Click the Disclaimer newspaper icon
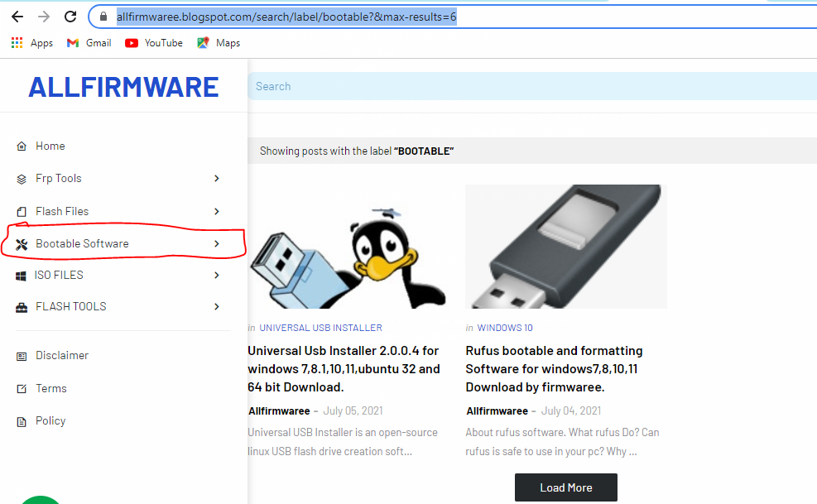The width and height of the screenshot is (817, 504). (22, 356)
